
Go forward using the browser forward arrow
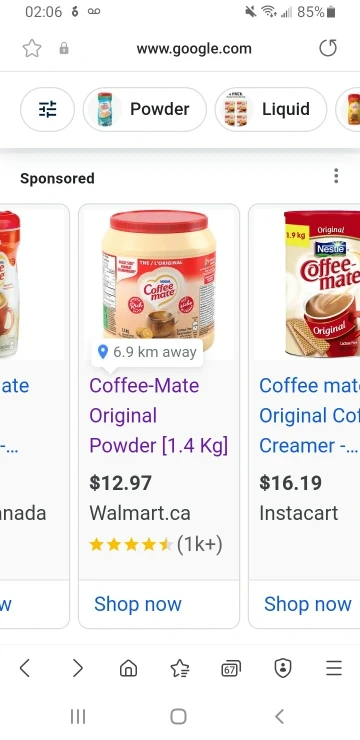point(78,668)
